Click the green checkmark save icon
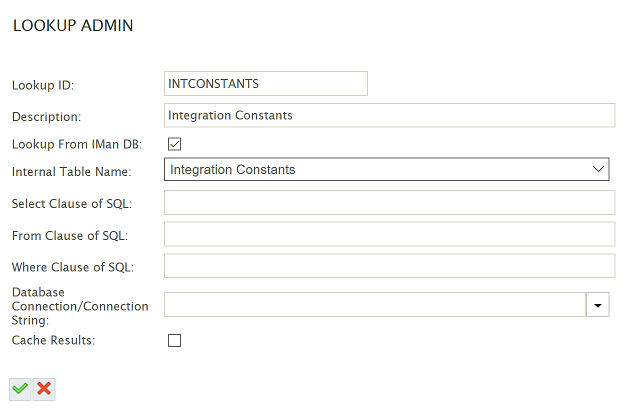Screen dimensions: 630x415 tap(20, 389)
